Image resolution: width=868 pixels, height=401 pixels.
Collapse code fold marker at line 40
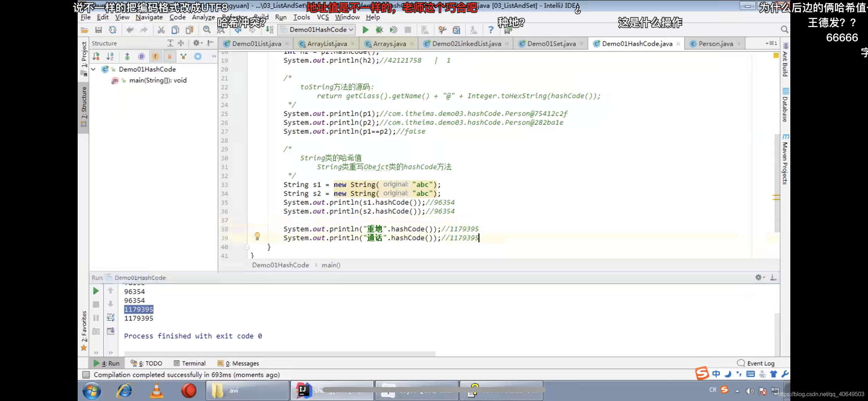pos(247,247)
